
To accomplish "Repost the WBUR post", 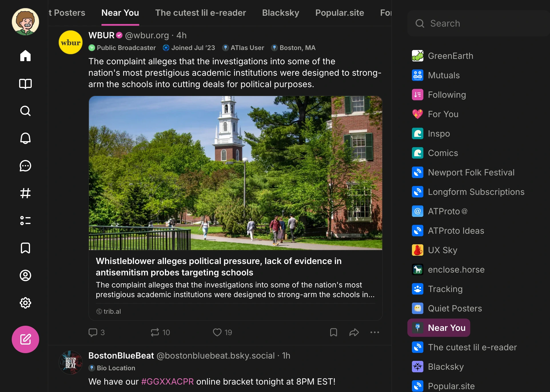I will tap(160, 332).
